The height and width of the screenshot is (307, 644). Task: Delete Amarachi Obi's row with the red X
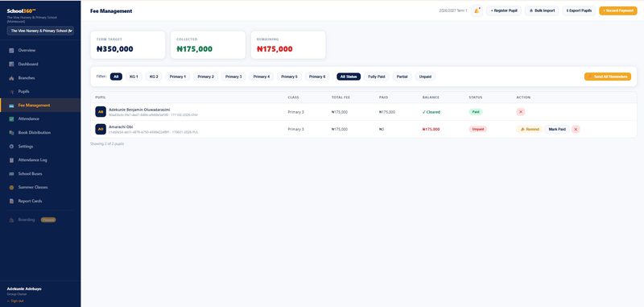tap(576, 129)
